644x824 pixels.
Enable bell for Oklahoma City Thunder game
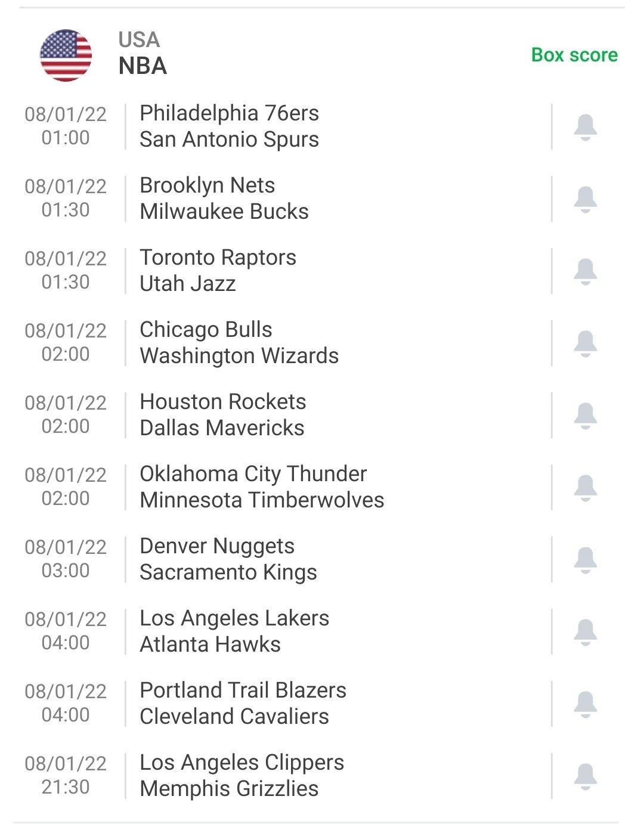pyautogui.click(x=586, y=488)
